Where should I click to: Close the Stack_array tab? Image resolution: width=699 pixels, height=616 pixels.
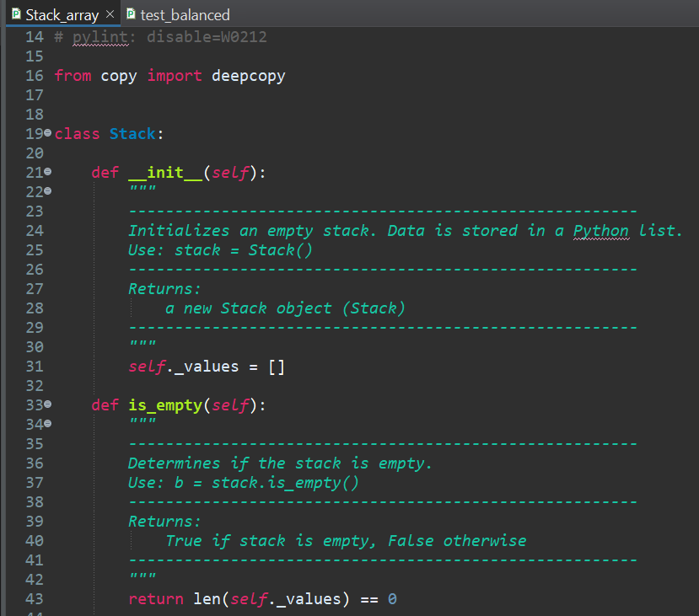point(110,14)
